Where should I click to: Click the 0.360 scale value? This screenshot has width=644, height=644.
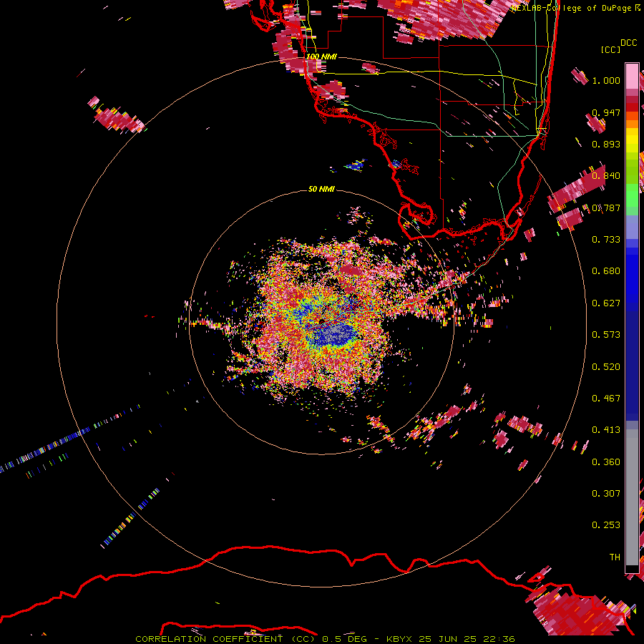[x=606, y=462]
